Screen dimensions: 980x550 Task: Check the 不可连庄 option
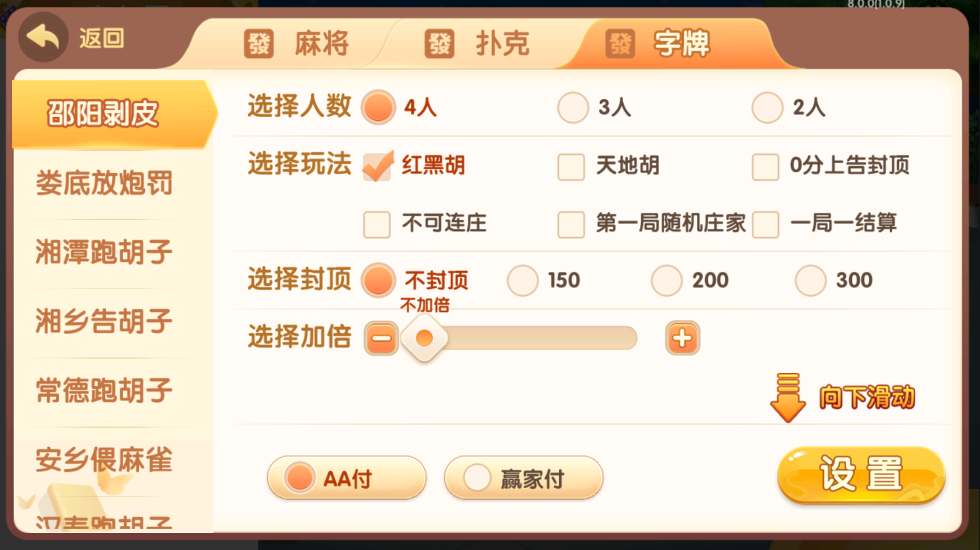coord(376,224)
